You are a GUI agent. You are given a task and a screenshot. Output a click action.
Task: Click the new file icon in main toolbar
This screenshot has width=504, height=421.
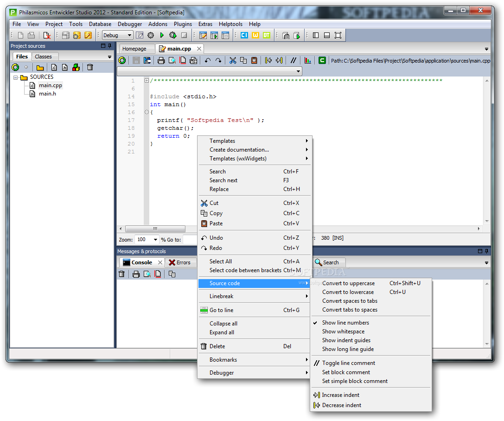click(20, 35)
